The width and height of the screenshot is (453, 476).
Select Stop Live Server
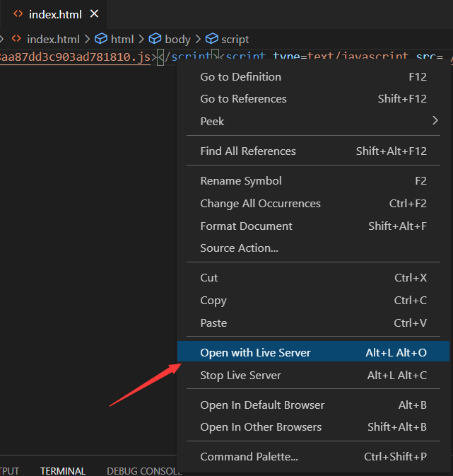(240, 375)
